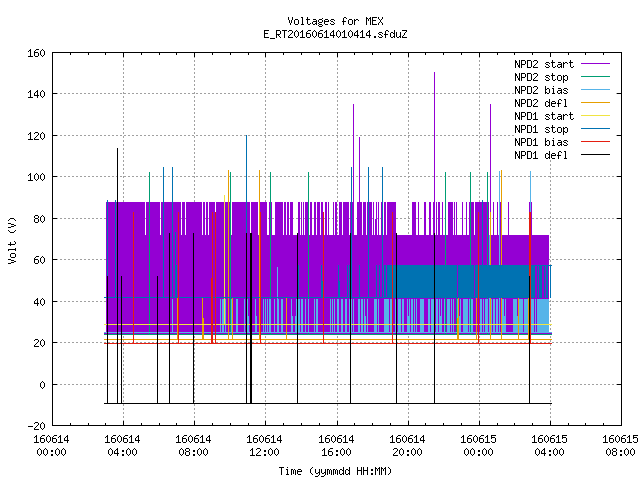Click the Voltages for MEX chart title
Image resolution: width=640 pixels, height=480 pixels.
point(335,21)
